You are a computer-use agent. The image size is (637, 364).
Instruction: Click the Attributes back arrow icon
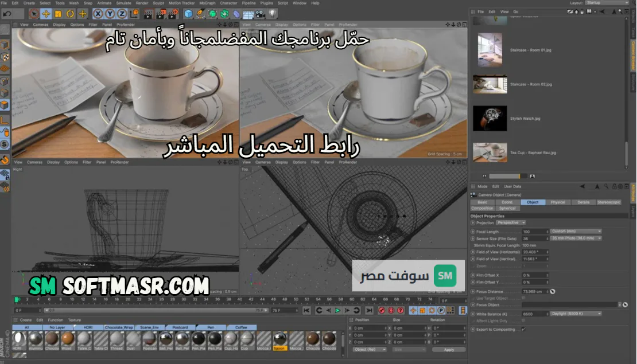point(582,187)
